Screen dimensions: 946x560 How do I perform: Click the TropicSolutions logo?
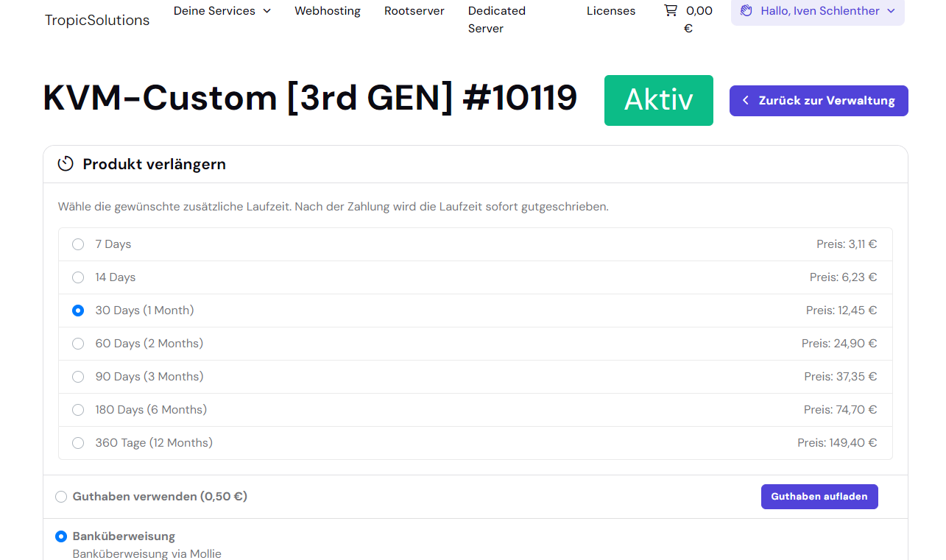pyautogui.click(x=97, y=20)
